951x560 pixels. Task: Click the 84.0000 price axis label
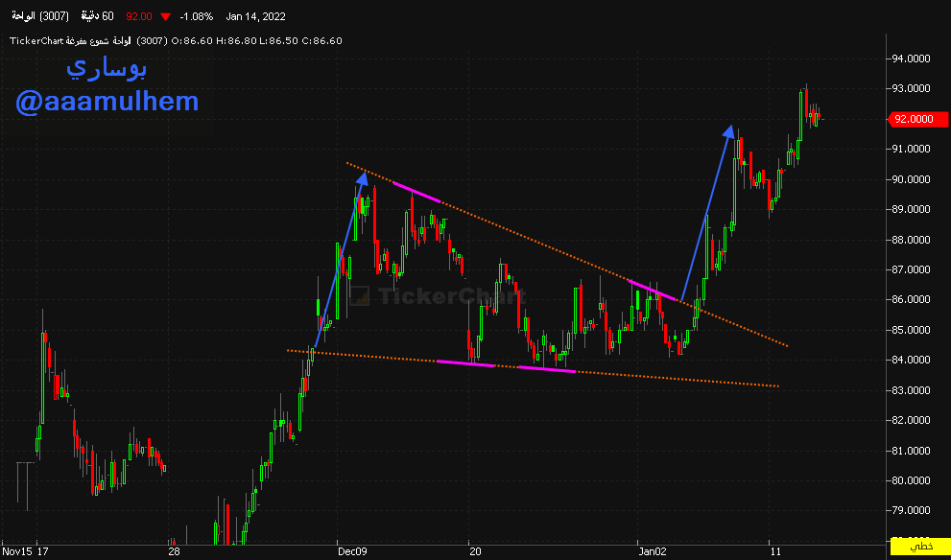[x=910, y=360]
